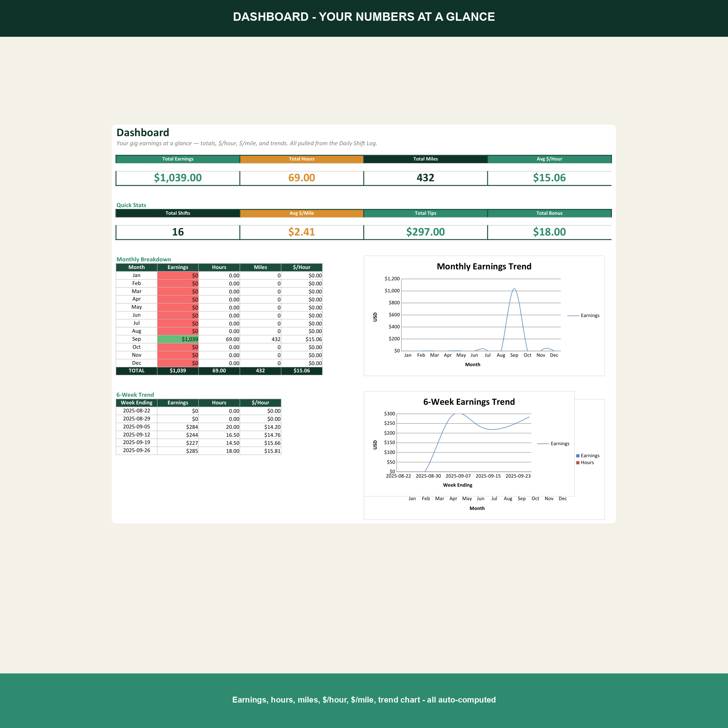The width and height of the screenshot is (728, 728).
Task: Select the 2025-09-19 week ending cell
Action: pos(136,443)
